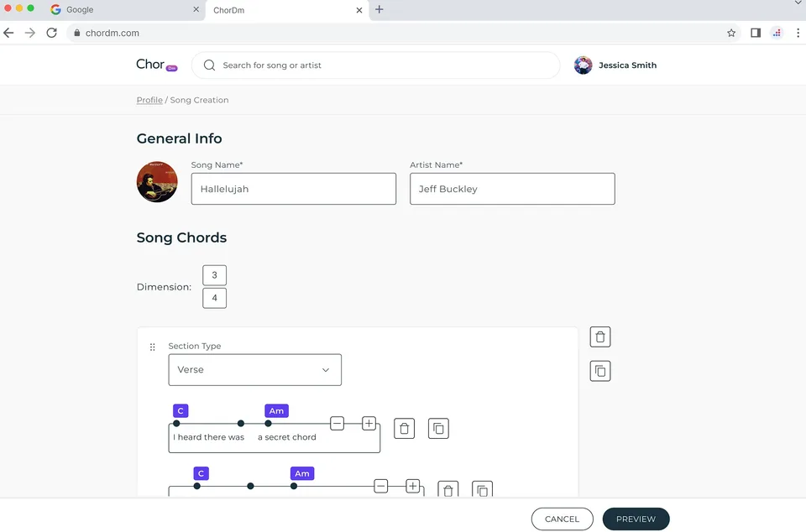Click the magnifier icon in the song search
806x532 pixels.
(209, 65)
